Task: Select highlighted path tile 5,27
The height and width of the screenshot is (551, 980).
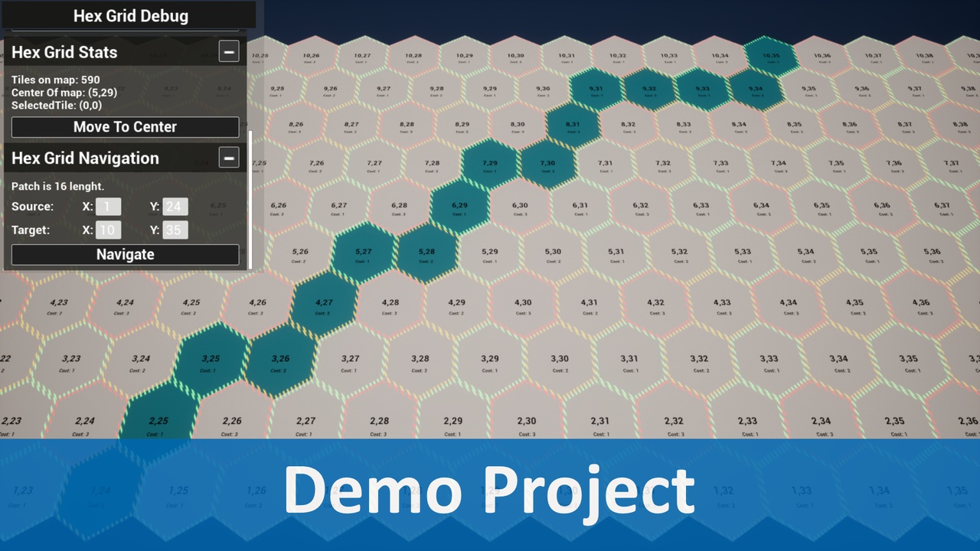Action: click(x=364, y=254)
